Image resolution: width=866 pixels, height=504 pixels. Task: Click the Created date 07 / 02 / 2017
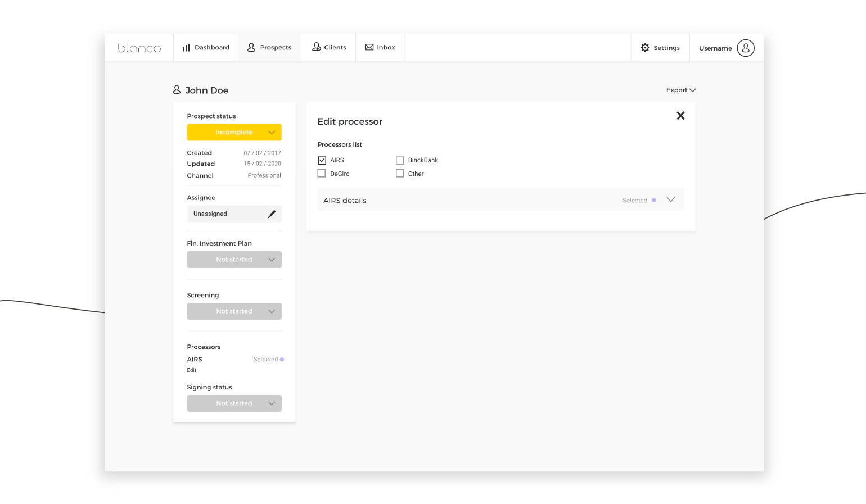pos(262,153)
